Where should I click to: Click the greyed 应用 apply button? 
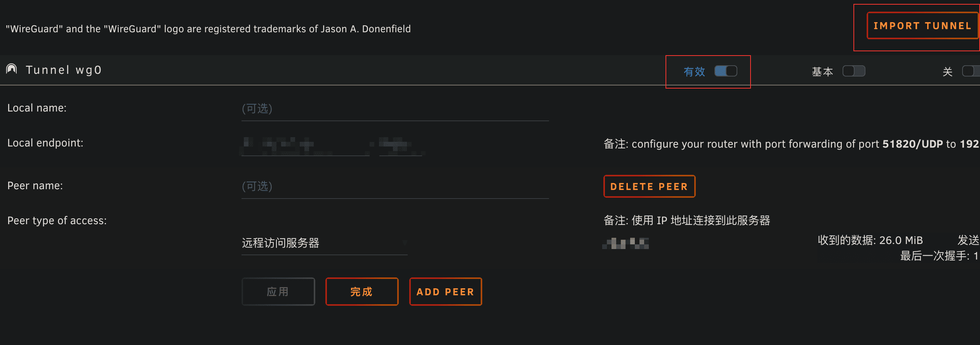[278, 292]
